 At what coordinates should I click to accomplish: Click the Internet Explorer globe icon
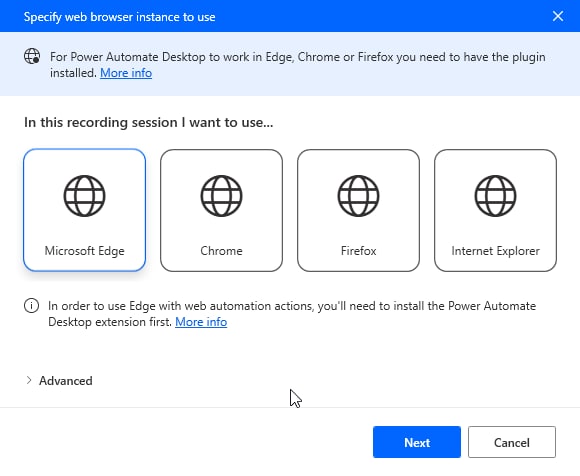point(495,196)
